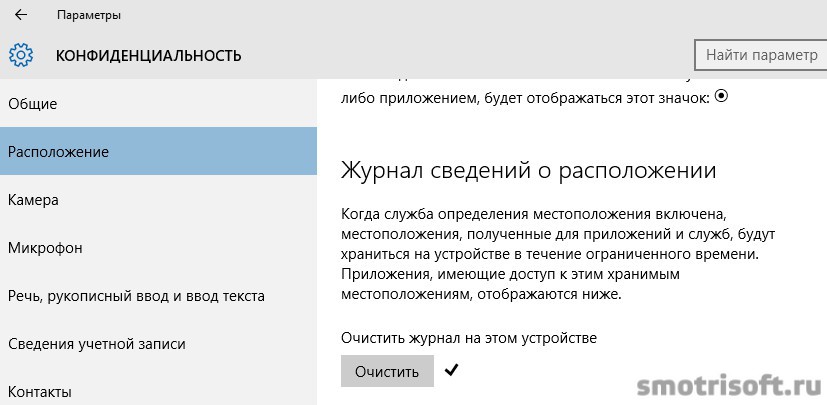Click the checkmark next to Очистить
Image resolution: width=827 pixels, height=405 pixels.
451,371
